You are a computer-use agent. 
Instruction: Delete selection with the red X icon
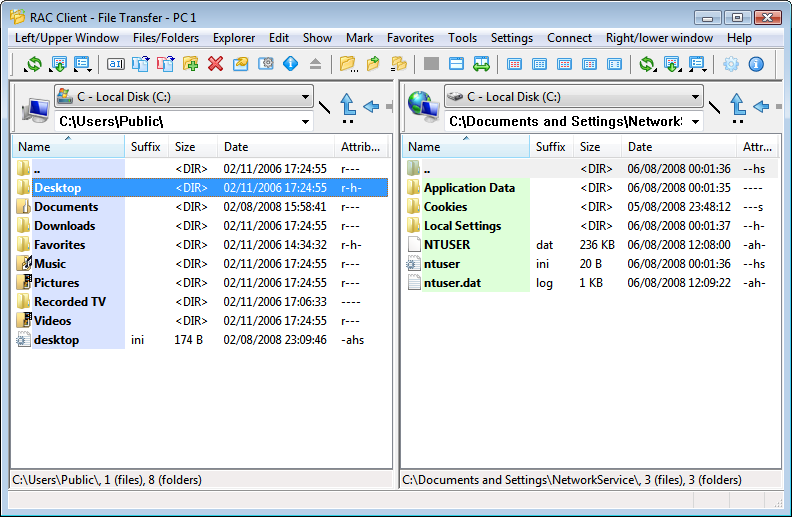pos(216,64)
